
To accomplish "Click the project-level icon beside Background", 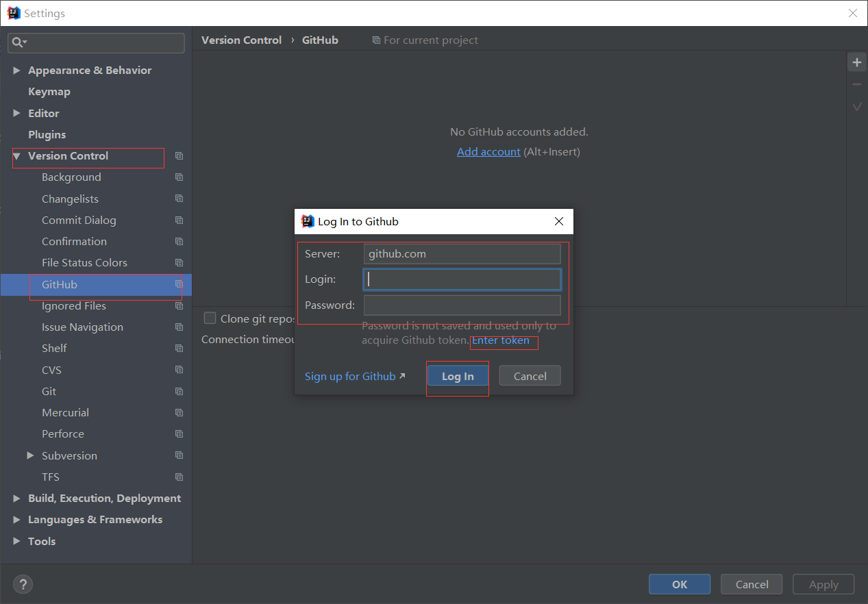I will pos(179,177).
